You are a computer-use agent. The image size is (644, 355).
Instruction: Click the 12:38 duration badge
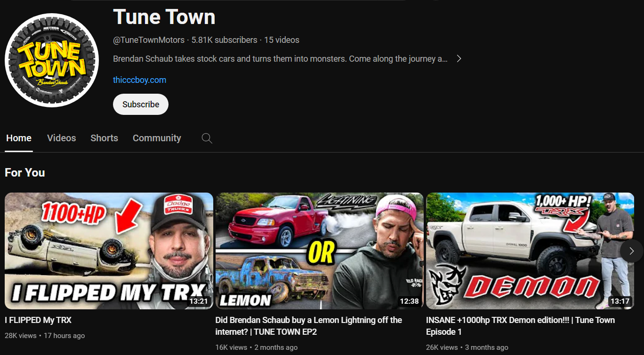[x=409, y=301]
